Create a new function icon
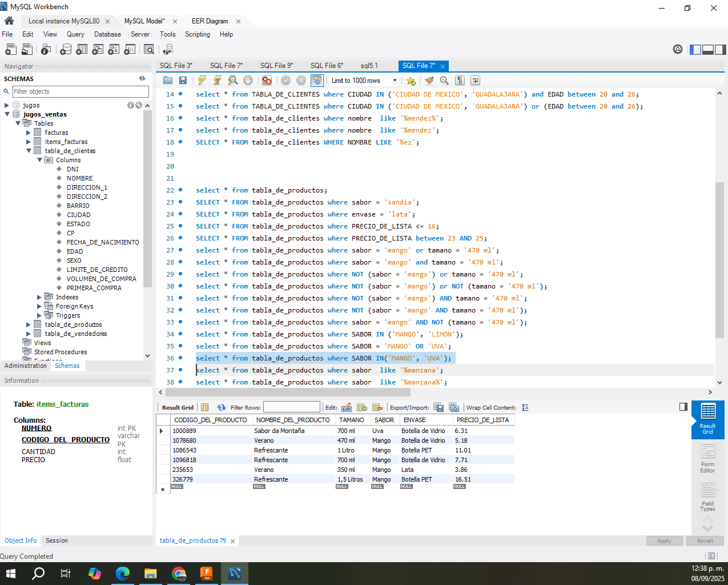 coord(130,50)
